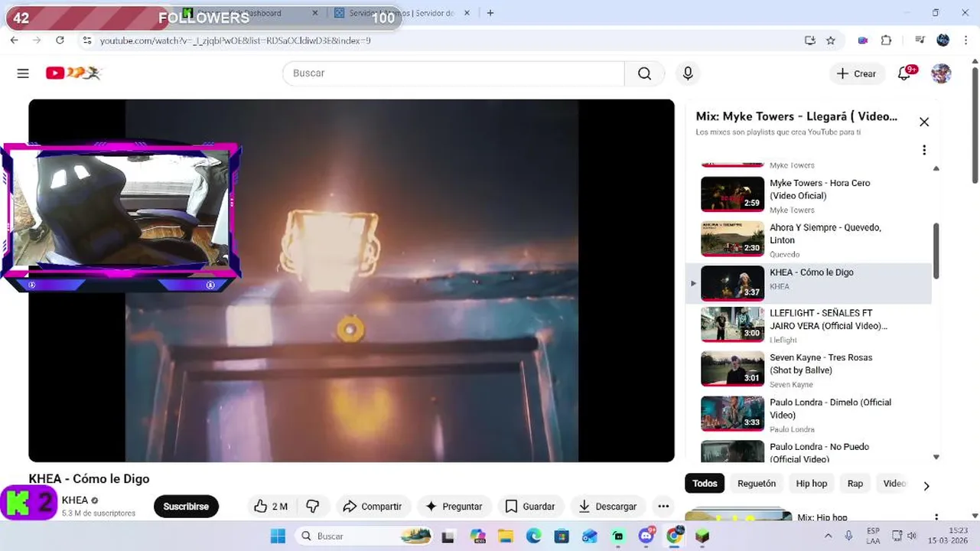This screenshot has width=980, height=551.
Task: Select the Hip hop filter chip
Action: (x=812, y=484)
